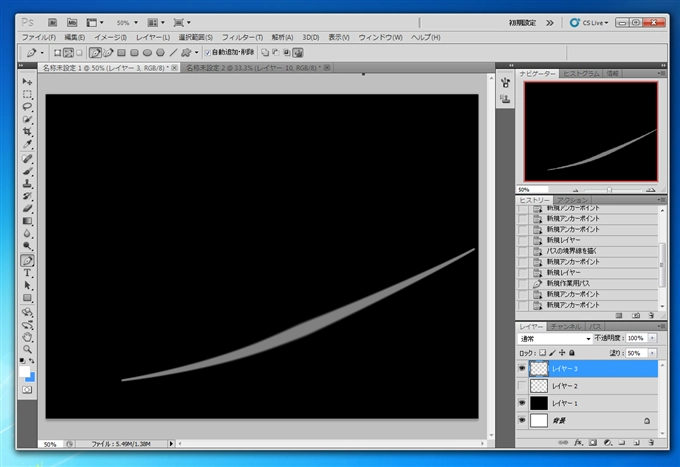The width and height of the screenshot is (680, 467).
Task: Select the Spot Healing Brush tool
Action: pos(27,159)
